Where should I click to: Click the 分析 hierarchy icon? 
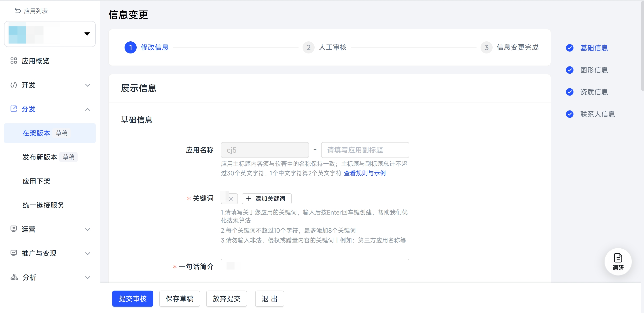(14, 277)
